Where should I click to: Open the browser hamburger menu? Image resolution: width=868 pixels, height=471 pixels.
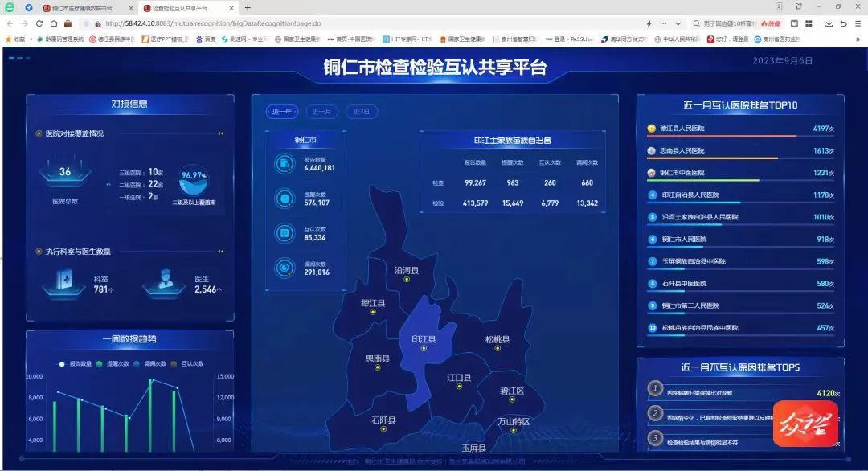tap(858, 23)
